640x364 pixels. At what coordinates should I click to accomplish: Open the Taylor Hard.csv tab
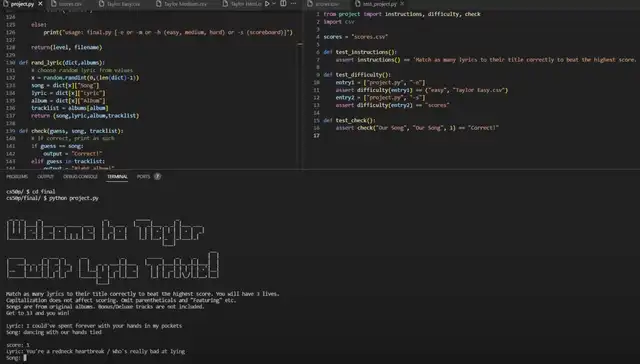242,4
